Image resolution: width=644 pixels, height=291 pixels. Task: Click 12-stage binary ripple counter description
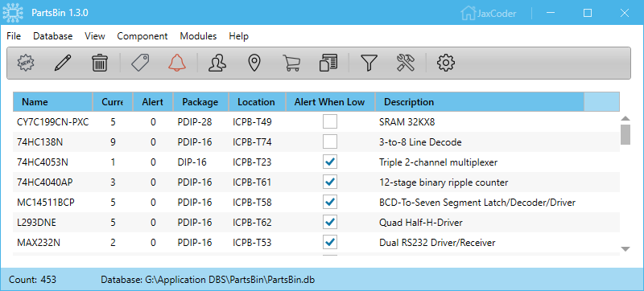pyautogui.click(x=444, y=182)
